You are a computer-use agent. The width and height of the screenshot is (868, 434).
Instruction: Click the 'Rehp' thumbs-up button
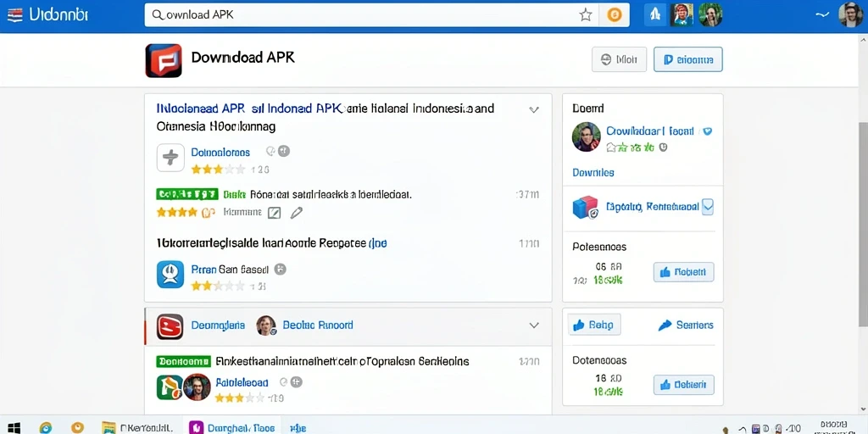click(x=594, y=325)
